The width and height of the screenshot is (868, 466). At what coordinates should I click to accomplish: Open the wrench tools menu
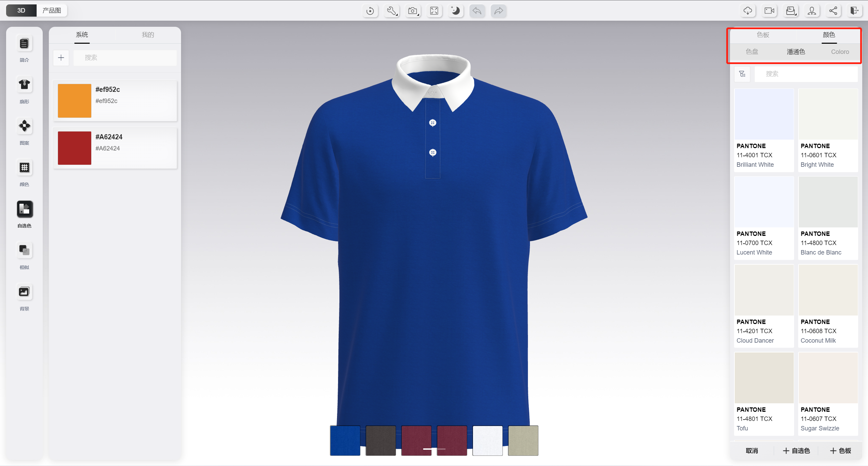[x=392, y=11]
